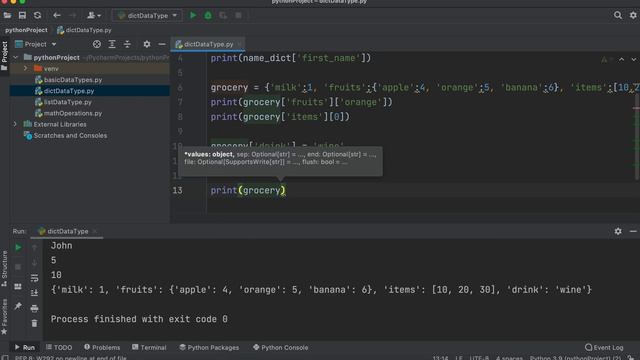The width and height of the screenshot is (640, 360).
Task: Open the Event Log
Action: 604,347
